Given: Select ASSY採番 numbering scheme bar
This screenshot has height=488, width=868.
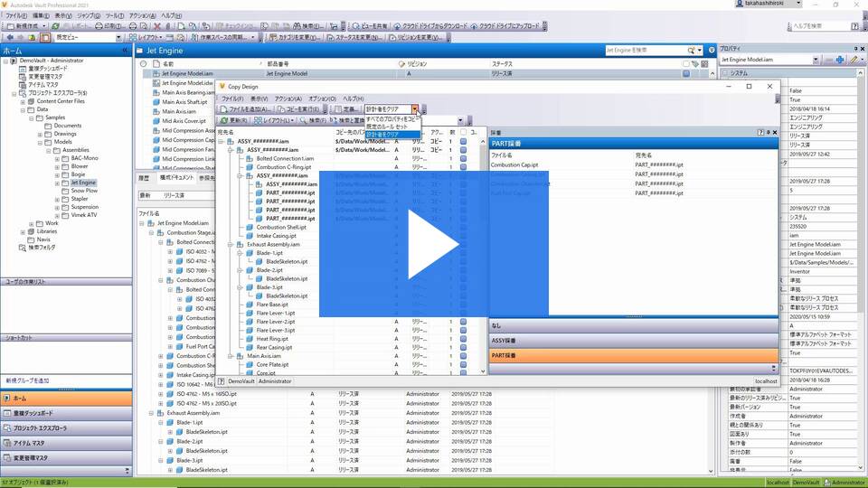Looking at the screenshot, I should coord(634,341).
